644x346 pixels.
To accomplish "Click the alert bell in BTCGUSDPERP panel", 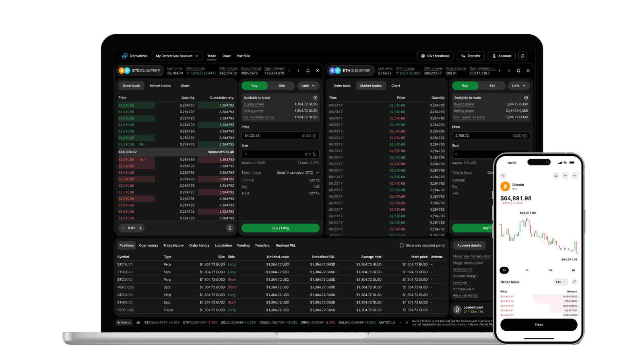I will (308, 70).
